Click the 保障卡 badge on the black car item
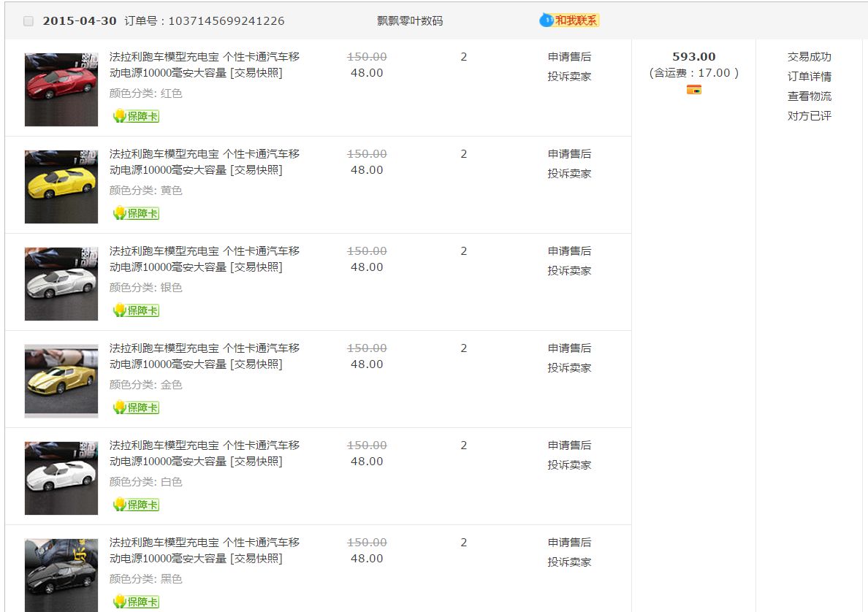Screen dimensions: 868x612 [137, 602]
